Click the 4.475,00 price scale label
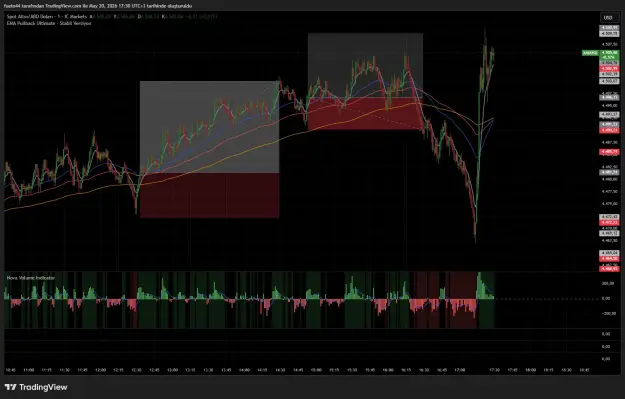This screenshot has height=399, width=625. (x=609, y=204)
